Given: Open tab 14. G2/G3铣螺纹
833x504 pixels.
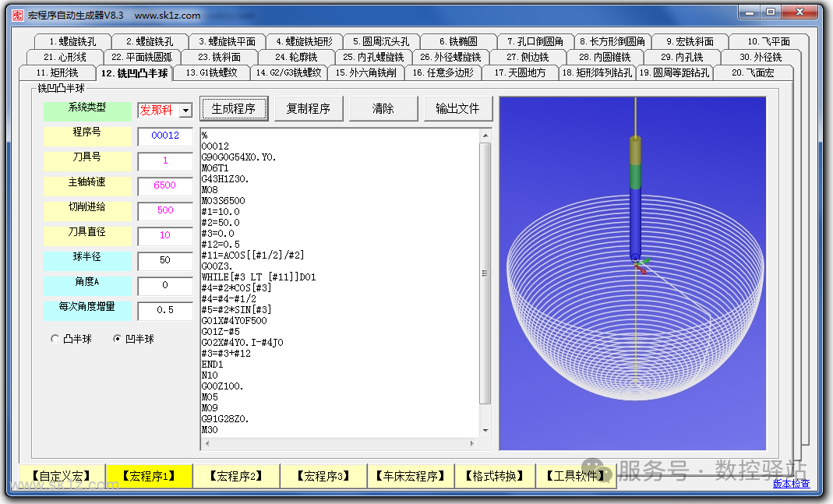Looking at the screenshot, I should (x=288, y=72).
